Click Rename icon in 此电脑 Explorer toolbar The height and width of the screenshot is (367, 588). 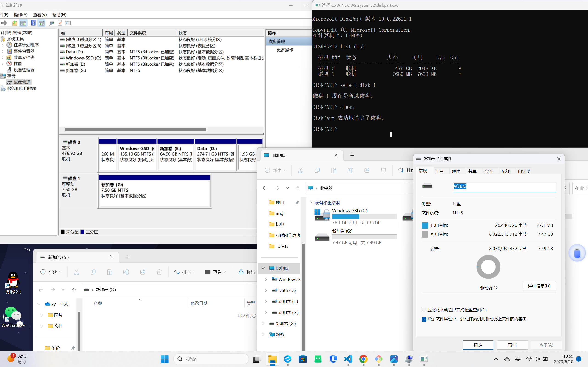click(x=350, y=170)
